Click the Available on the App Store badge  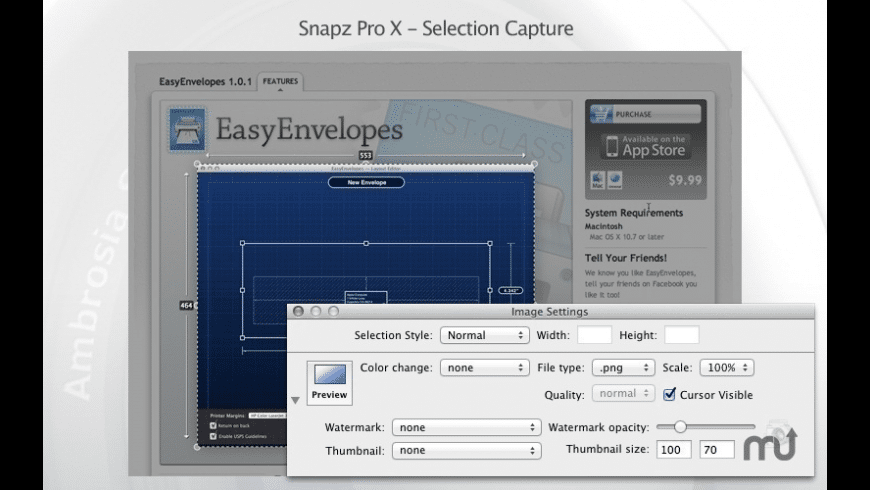646,147
